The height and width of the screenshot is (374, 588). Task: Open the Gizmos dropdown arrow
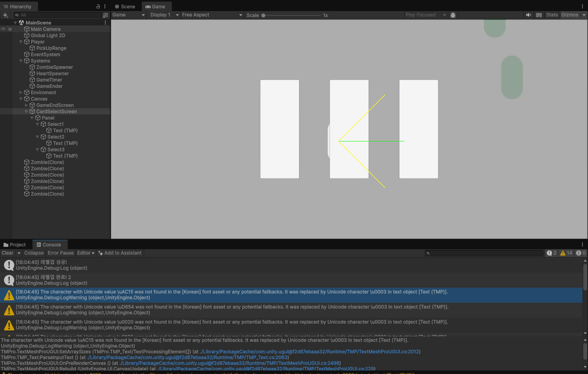pos(584,15)
